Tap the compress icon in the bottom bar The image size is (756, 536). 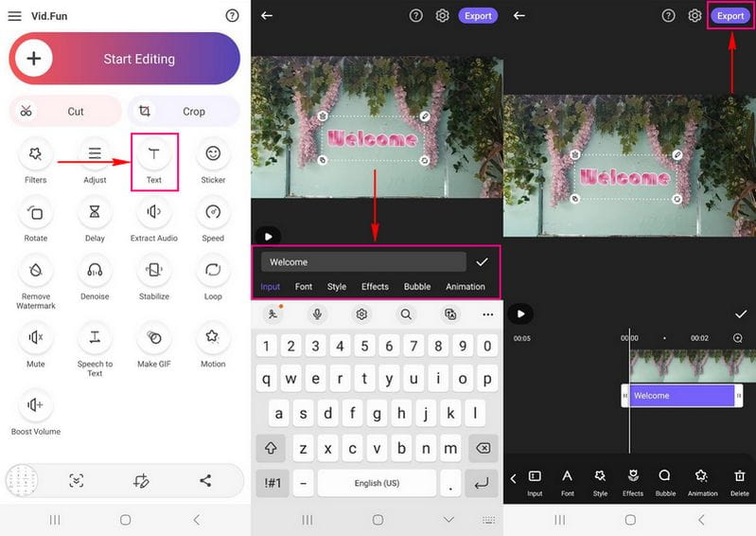coord(77,480)
